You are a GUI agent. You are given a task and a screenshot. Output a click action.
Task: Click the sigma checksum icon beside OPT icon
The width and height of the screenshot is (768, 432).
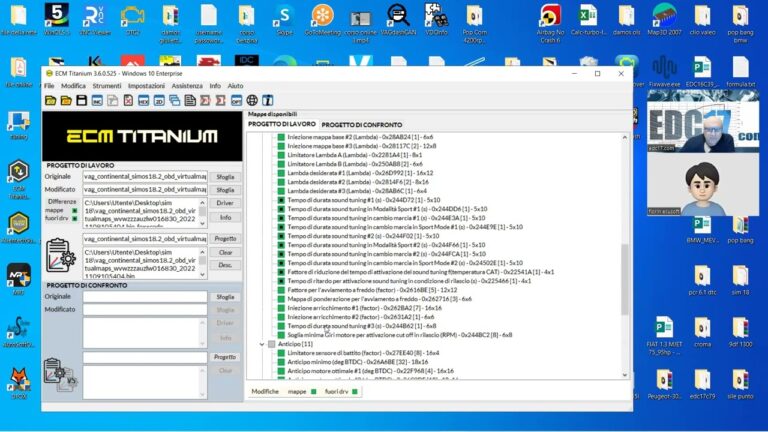point(221,100)
